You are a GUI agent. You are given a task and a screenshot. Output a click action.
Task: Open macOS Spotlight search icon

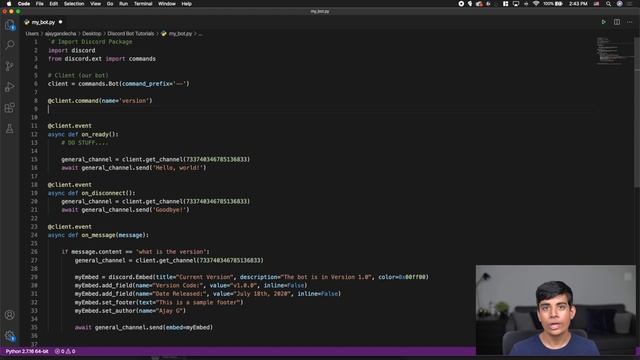(608, 4)
